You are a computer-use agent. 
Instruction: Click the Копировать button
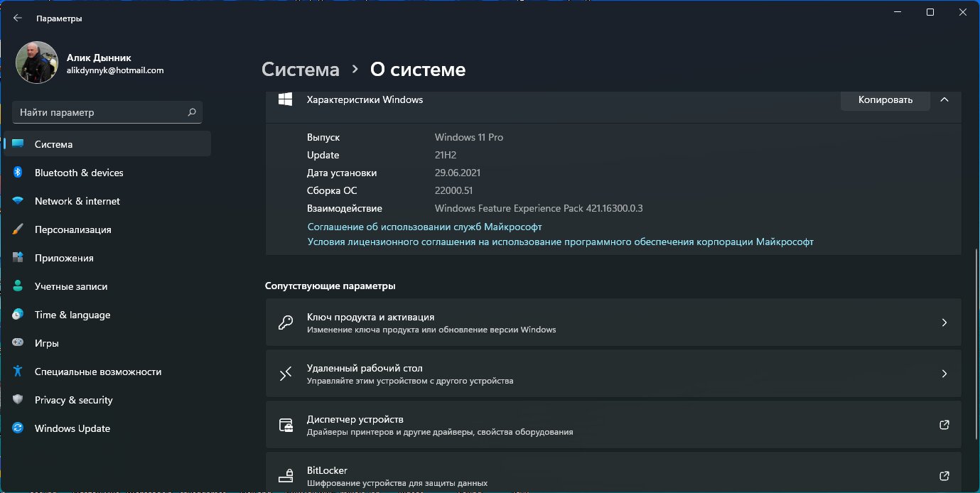[x=885, y=99]
